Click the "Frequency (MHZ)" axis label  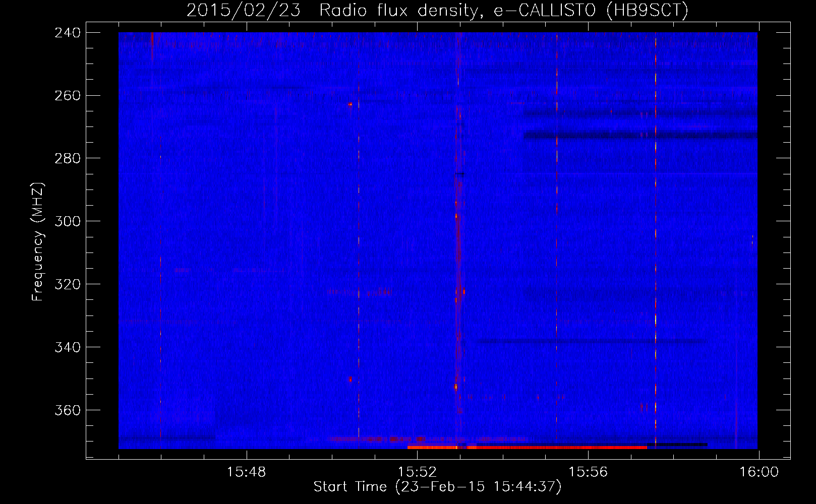pyautogui.click(x=38, y=241)
